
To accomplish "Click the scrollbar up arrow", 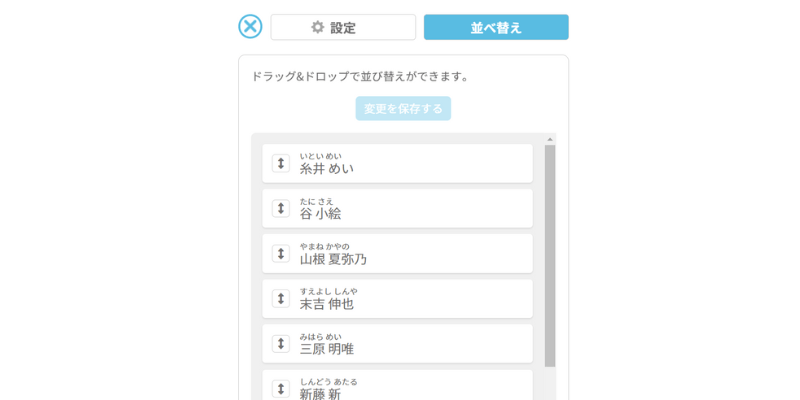I will [550, 139].
